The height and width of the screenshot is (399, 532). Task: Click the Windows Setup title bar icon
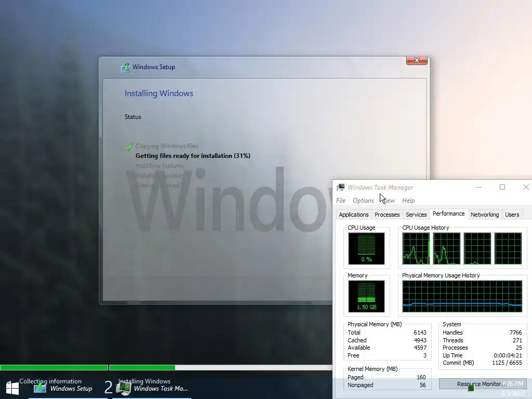tap(126, 67)
